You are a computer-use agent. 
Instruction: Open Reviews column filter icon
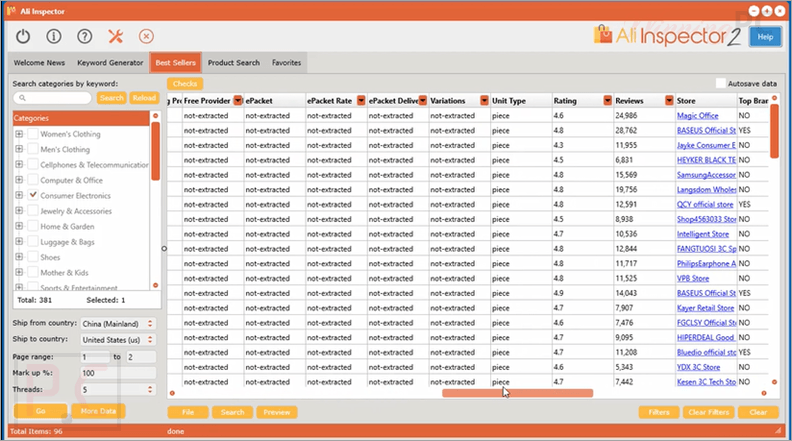(x=669, y=101)
